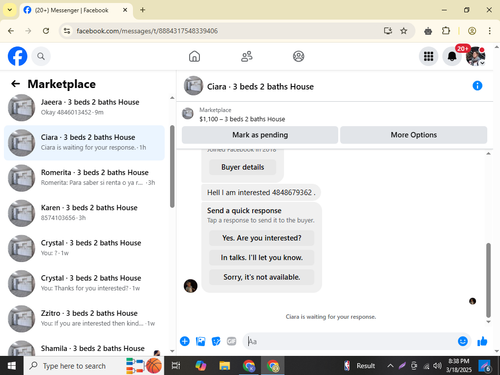Viewport: 500px width, 375px height.
Task: Choose a sticker icon
Action: pyautogui.click(x=216, y=341)
